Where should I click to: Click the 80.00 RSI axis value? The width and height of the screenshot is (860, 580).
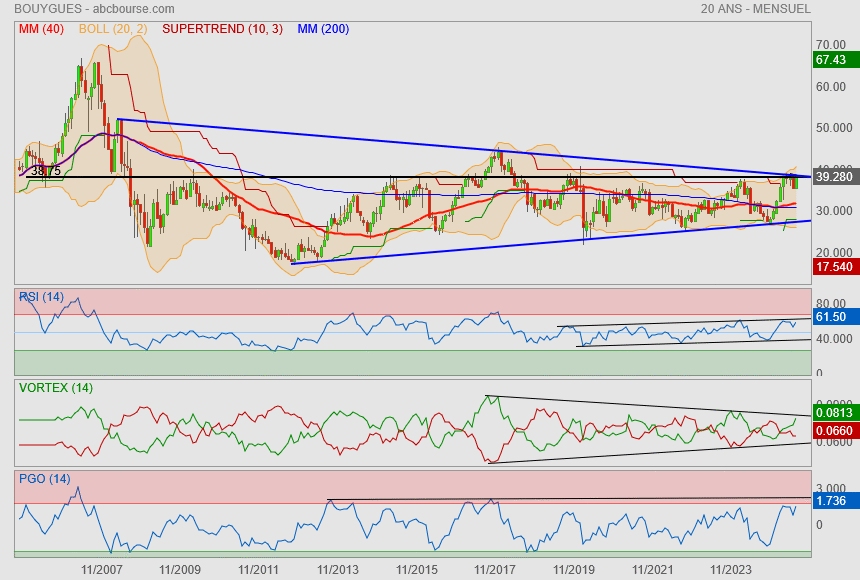click(x=831, y=303)
